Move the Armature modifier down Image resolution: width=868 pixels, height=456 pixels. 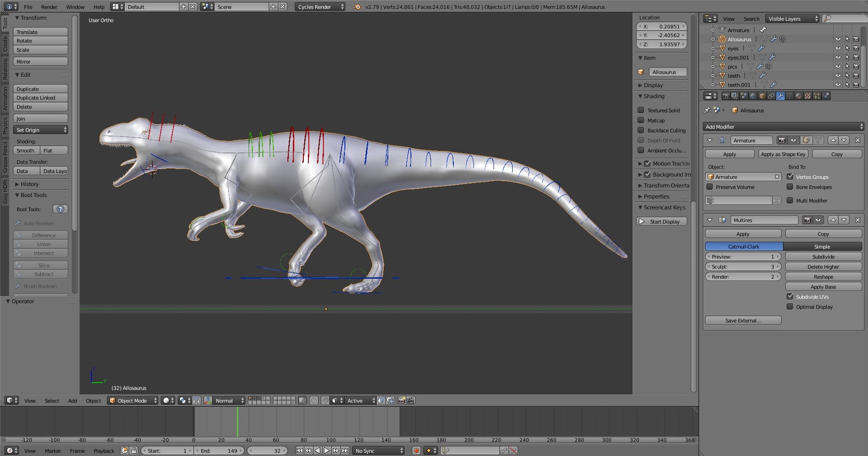click(844, 140)
